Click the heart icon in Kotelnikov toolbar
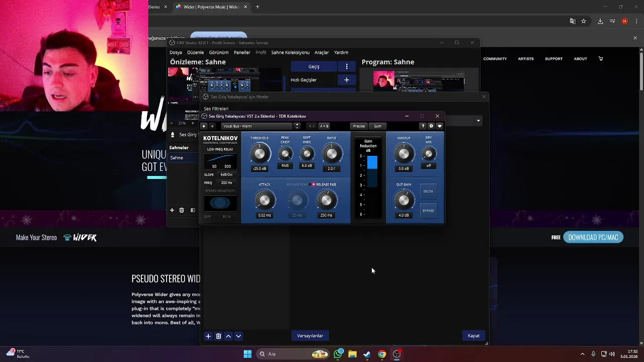Screen dimensions: 644x362 click(439, 126)
